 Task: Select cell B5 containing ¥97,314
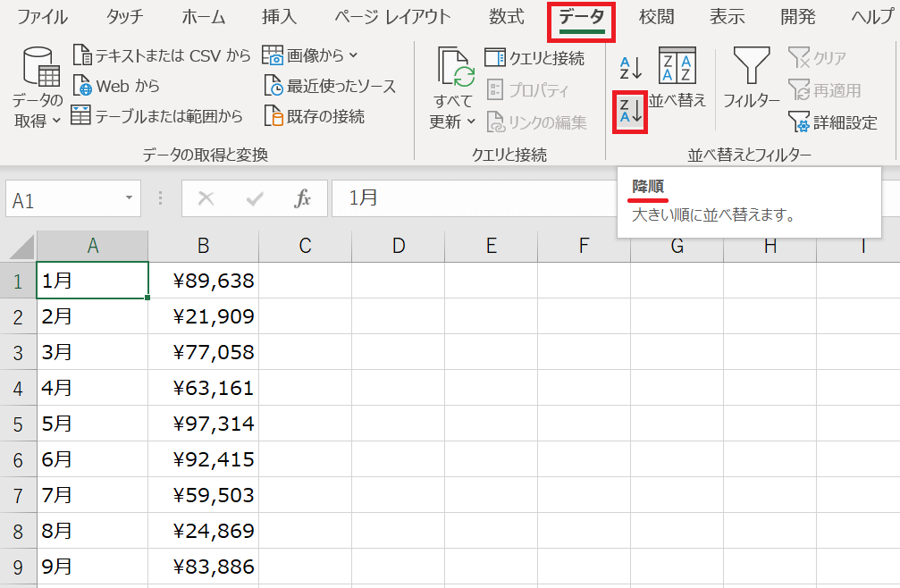[203, 424]
